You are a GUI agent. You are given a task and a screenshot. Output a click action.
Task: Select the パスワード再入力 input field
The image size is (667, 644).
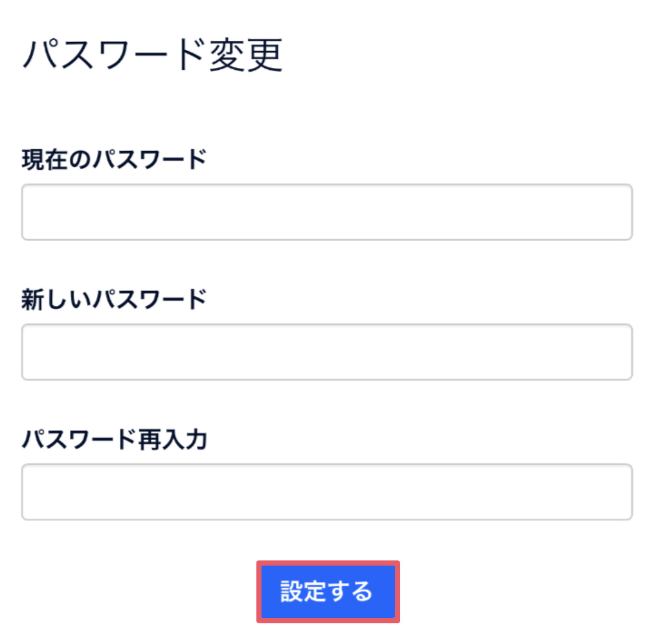tap(326, 492)
